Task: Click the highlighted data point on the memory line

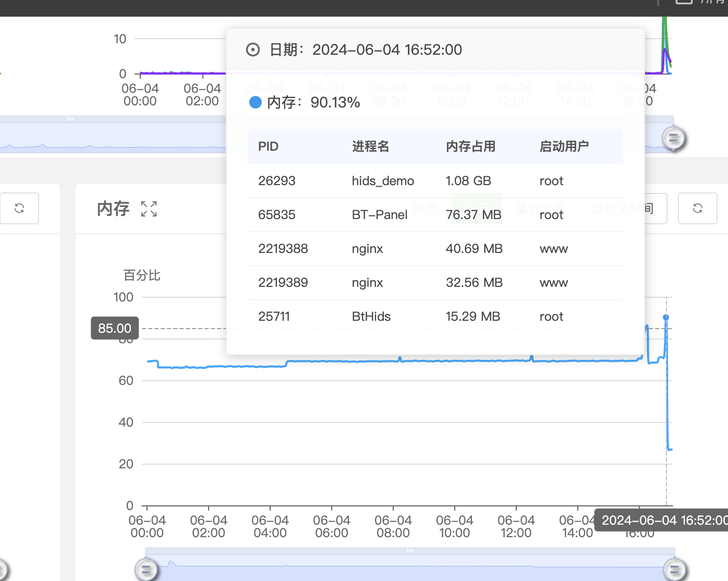Action: click(x=666, y=317)
